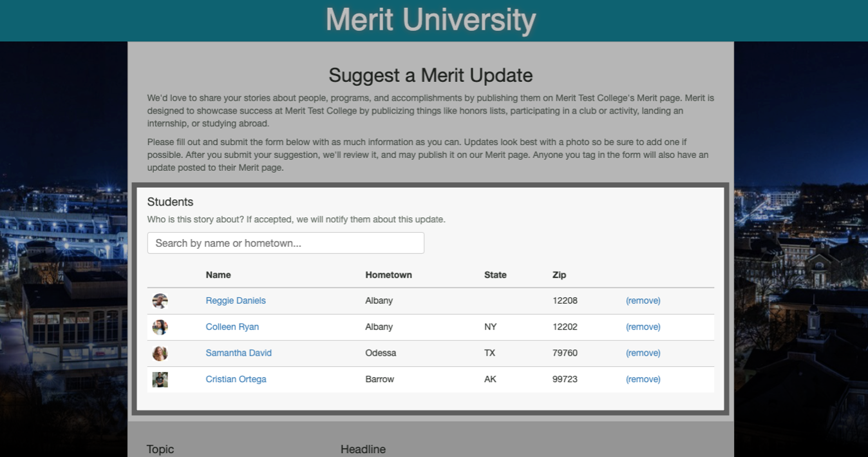The height and width of the screenshot is (457, 868).
Task: Click Cristian Ortega's avatar image
Action: click(160, 380)
